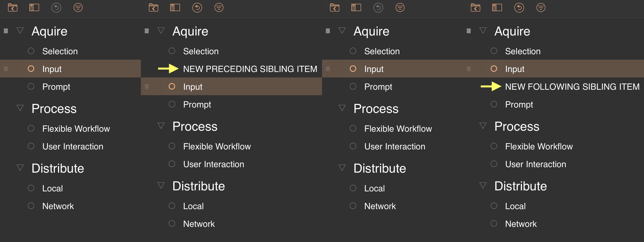Select Flexible Workflow row in second panel

tap(217, 147)
